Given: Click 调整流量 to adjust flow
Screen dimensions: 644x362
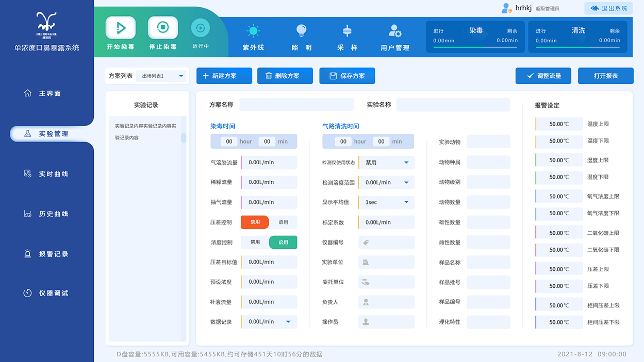Looking at the screenshot, I should 543,76.
